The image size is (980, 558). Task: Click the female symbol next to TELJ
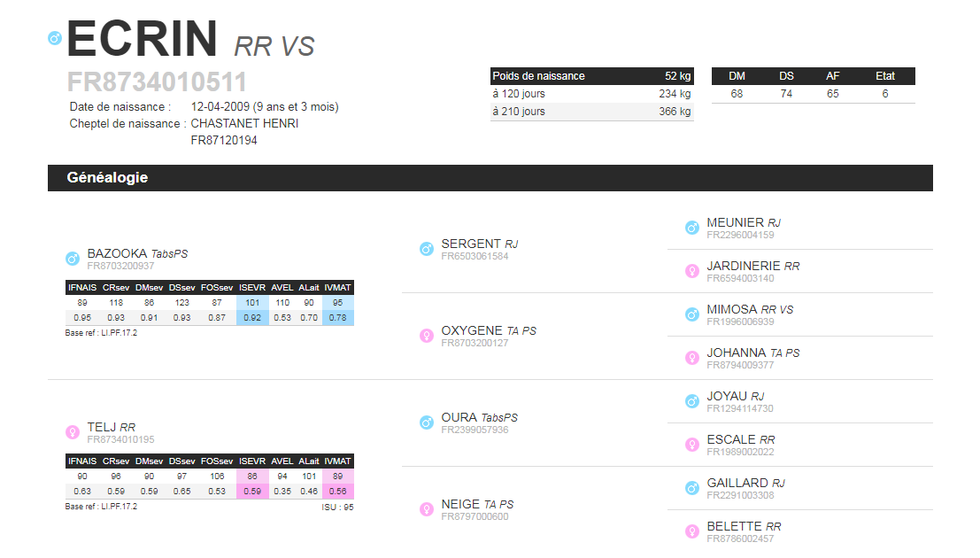pos(73,432)
